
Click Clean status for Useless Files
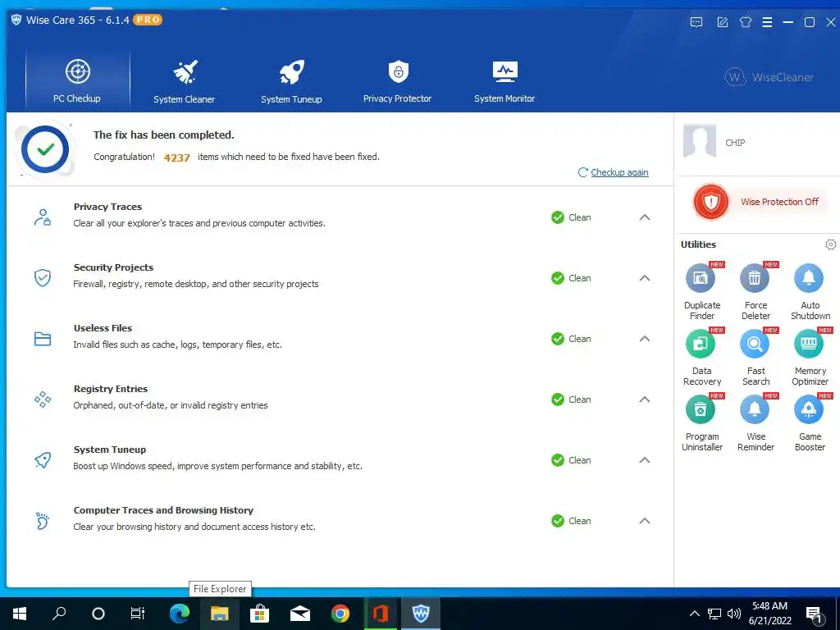click(571, 339)
